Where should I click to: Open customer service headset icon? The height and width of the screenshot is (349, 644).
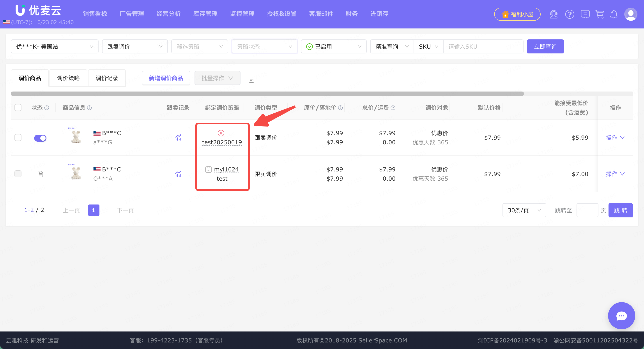[x=554, y=14]
